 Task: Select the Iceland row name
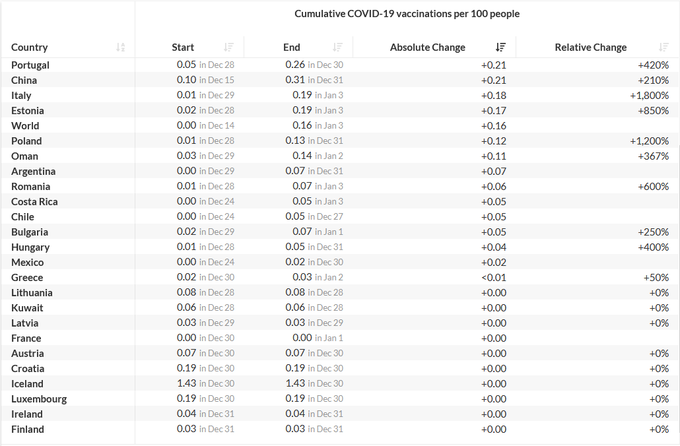tap(27, 384)
